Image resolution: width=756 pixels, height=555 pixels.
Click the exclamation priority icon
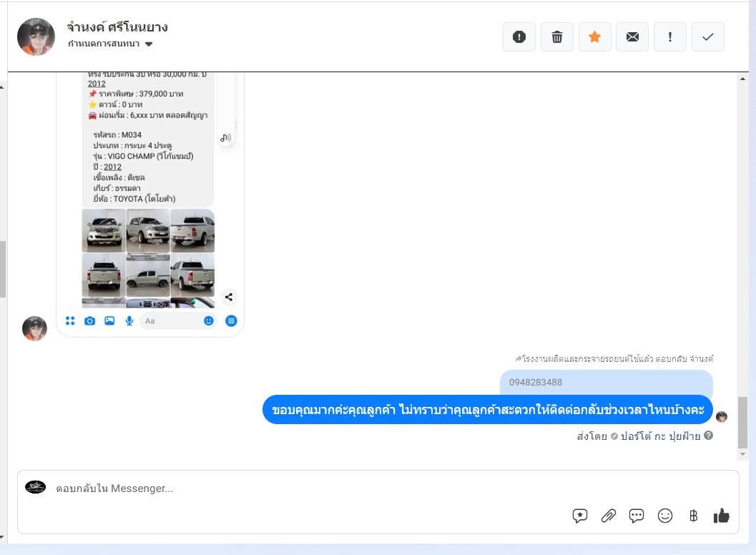tap(669, 36)
